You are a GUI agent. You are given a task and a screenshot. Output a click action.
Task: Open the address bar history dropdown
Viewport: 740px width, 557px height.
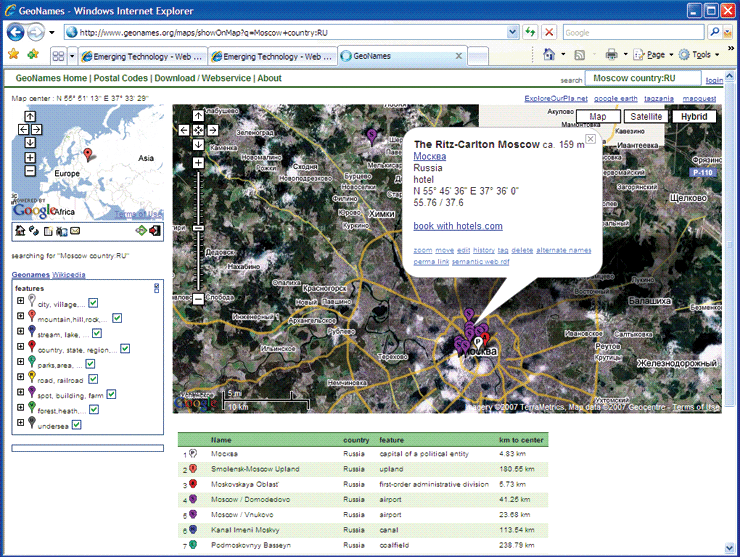(x=513, y=32)
